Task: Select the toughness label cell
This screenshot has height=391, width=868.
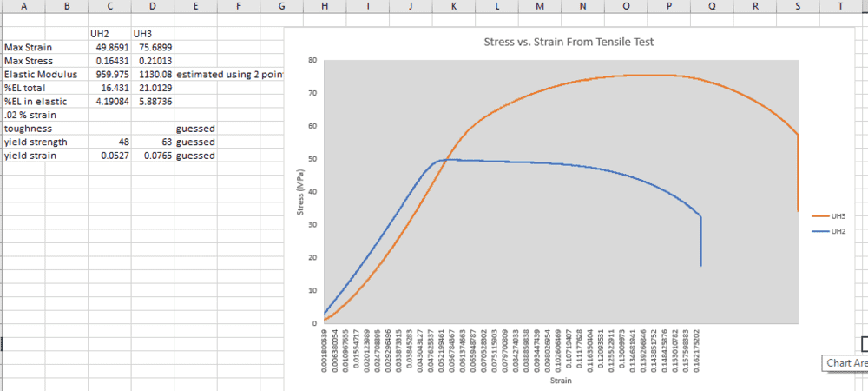Action: click(x=43, y=128)
